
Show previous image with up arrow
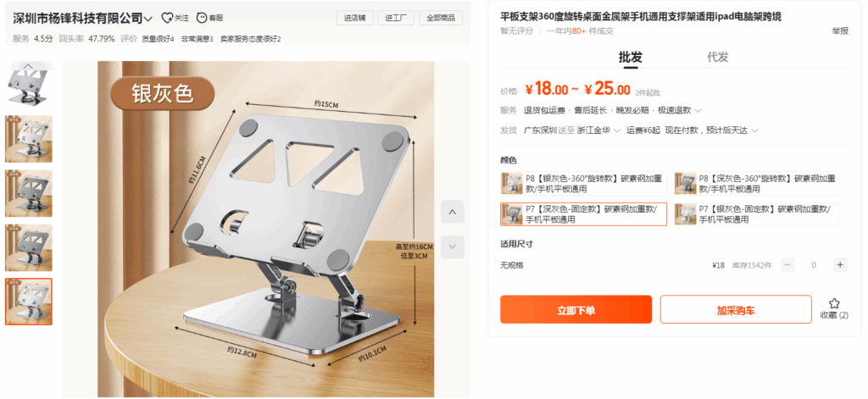click(x=453, y=212)
